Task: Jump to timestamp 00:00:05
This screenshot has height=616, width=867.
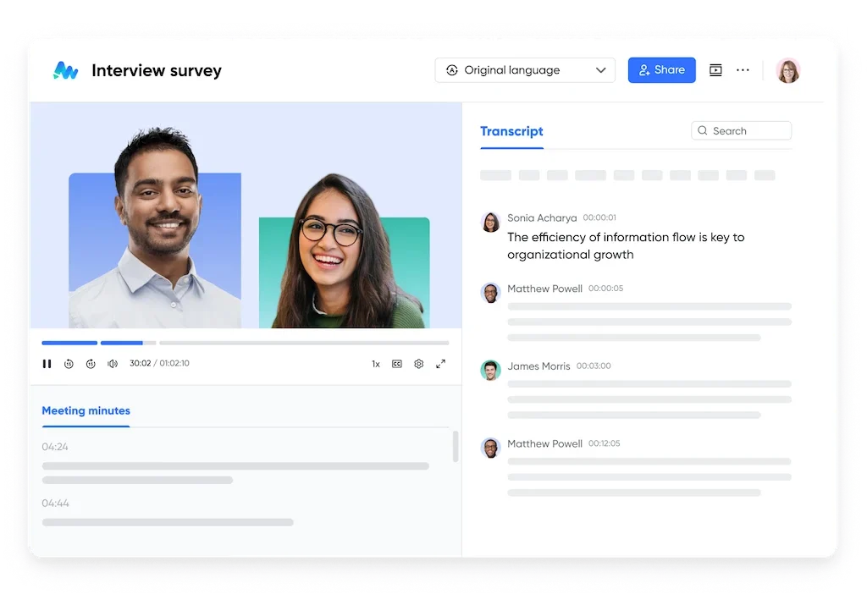Action: [x=605, y=289]
